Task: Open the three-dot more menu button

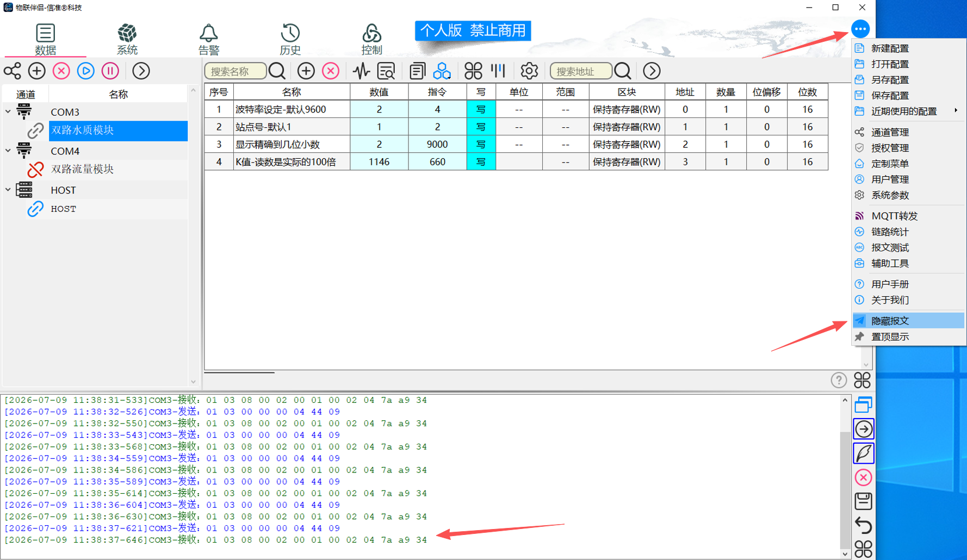Action: [x=860, y=29]
